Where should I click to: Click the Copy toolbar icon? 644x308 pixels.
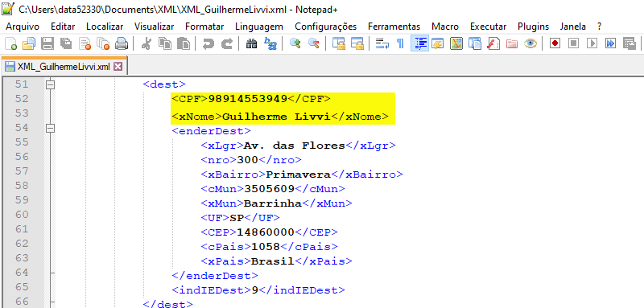click(x=165, y=43)
